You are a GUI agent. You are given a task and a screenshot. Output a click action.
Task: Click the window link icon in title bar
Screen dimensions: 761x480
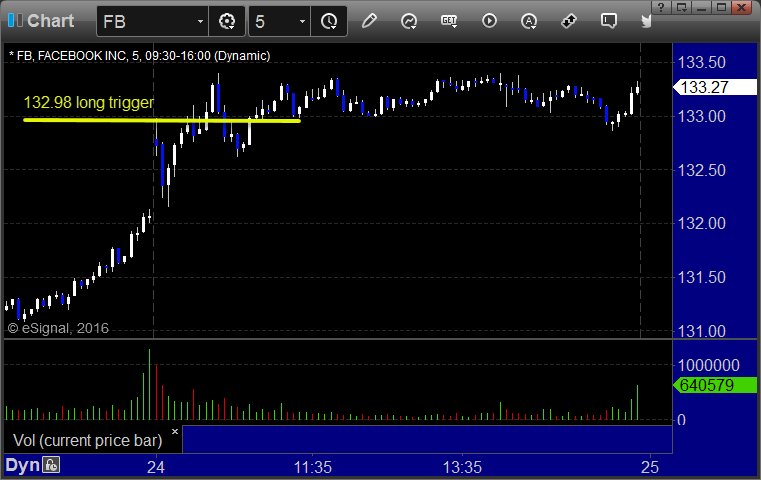(681, 7)
